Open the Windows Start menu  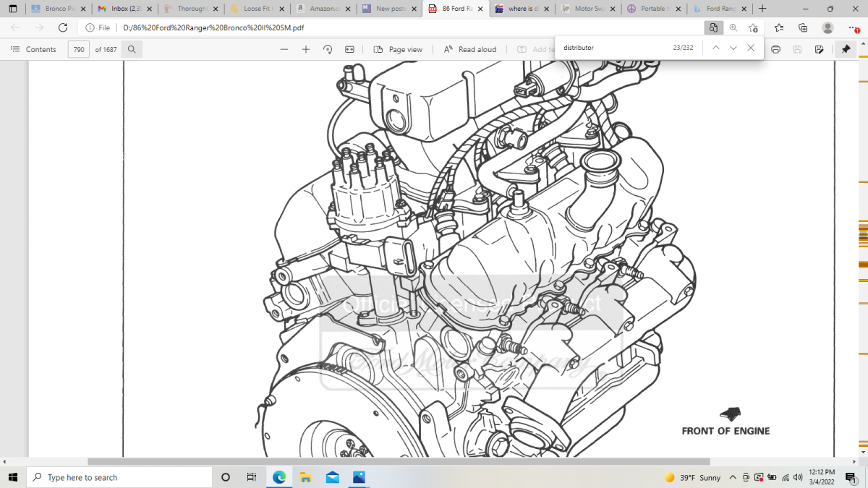[13, 477]
